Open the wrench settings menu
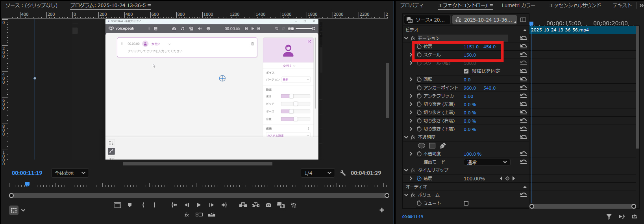Image resolution: width=644 pixels, height=224 pixels. 343,173
